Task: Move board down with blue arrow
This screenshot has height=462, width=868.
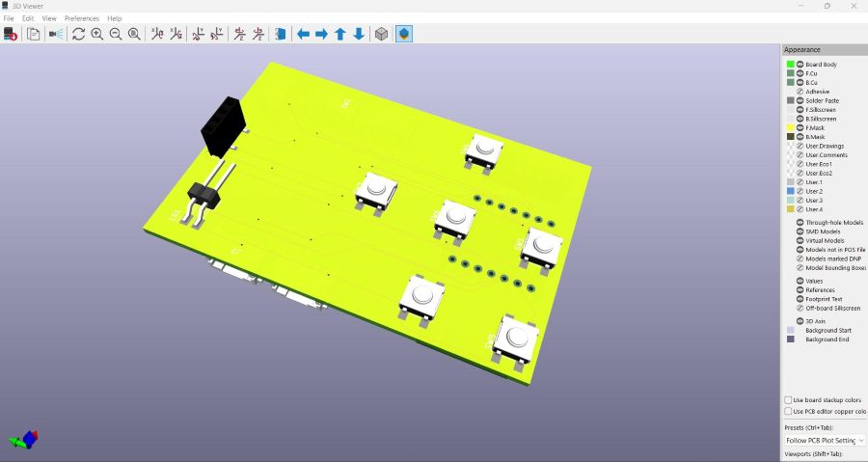Action: pos(359,35)
